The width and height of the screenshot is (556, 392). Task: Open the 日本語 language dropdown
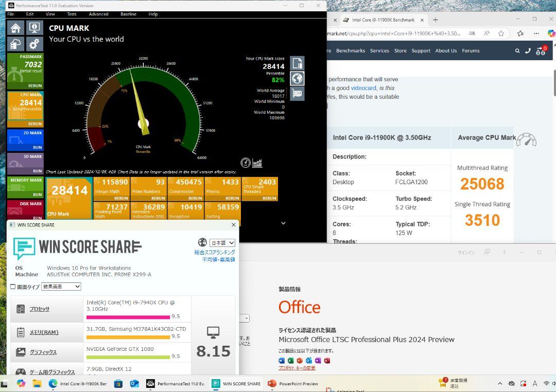[222, 243]
